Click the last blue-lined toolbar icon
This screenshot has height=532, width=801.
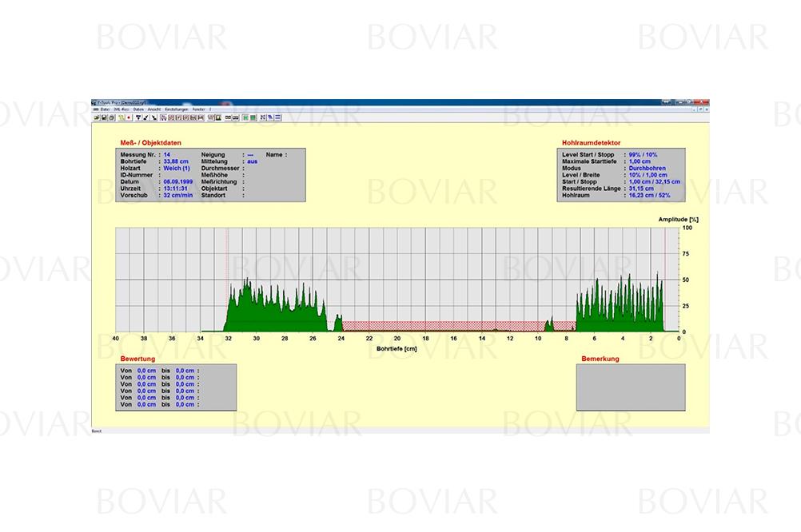pos(276,117)
